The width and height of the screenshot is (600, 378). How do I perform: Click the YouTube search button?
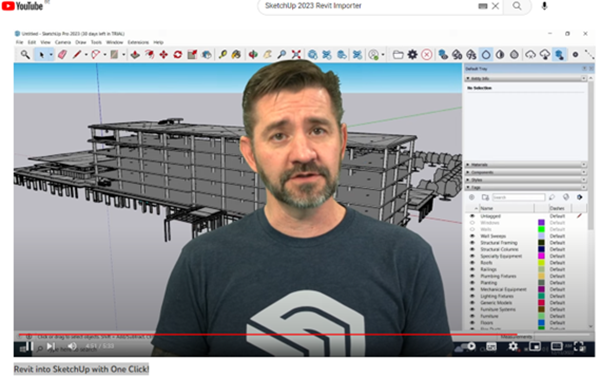[x=517, y=6]
